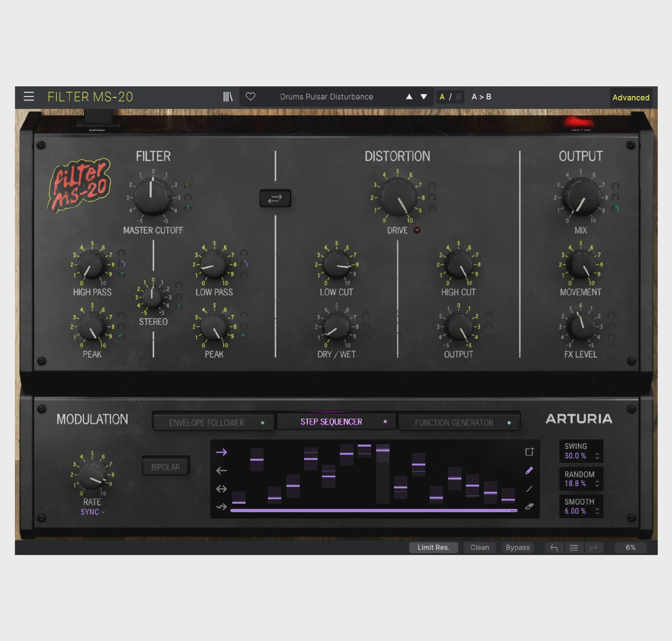
Task: Open the undo history list icon
Action: (x=574, y=548)
